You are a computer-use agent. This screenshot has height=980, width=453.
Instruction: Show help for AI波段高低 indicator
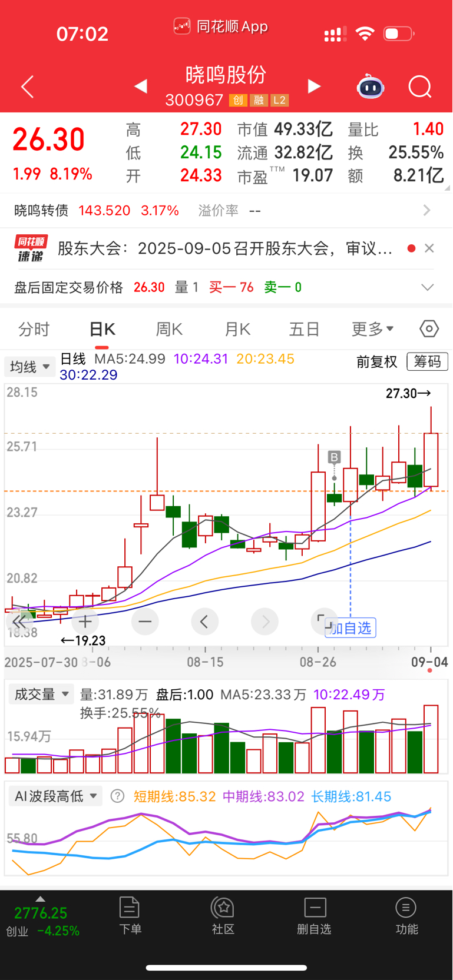tap(117, 796)
